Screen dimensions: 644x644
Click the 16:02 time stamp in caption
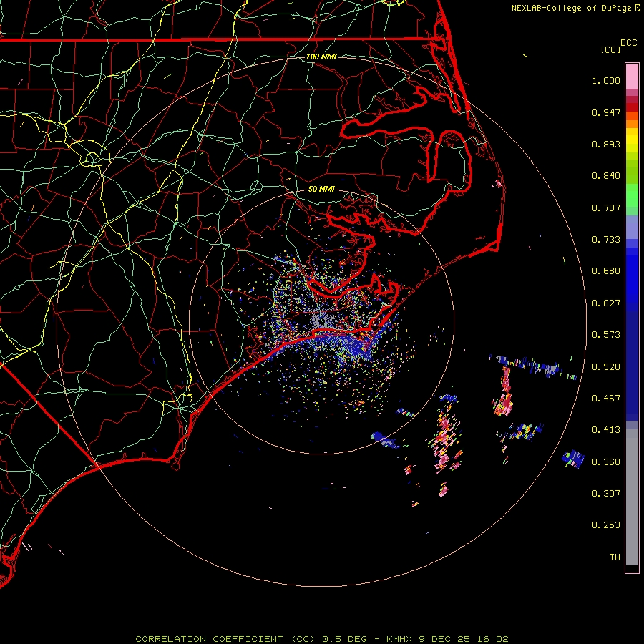pyautogui.click(x=493, y=639)
